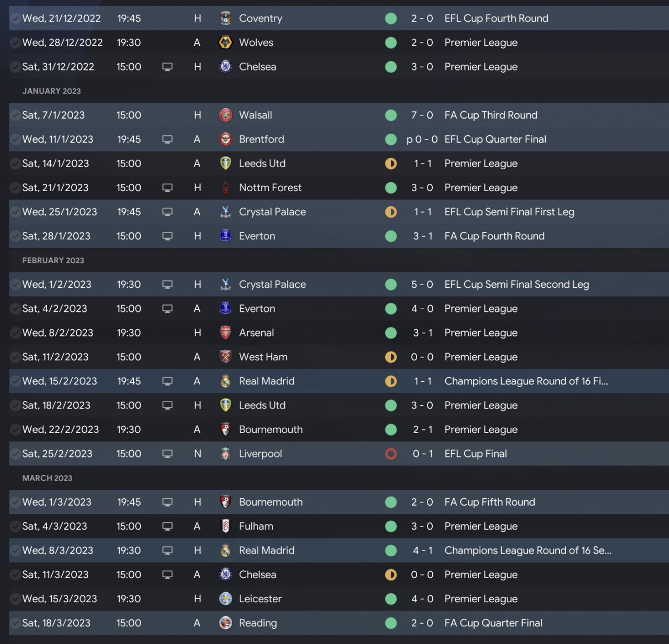Screen dimensions: 669x644
Task: Click the Coventry club badge icon
Action: coord(225,18)
